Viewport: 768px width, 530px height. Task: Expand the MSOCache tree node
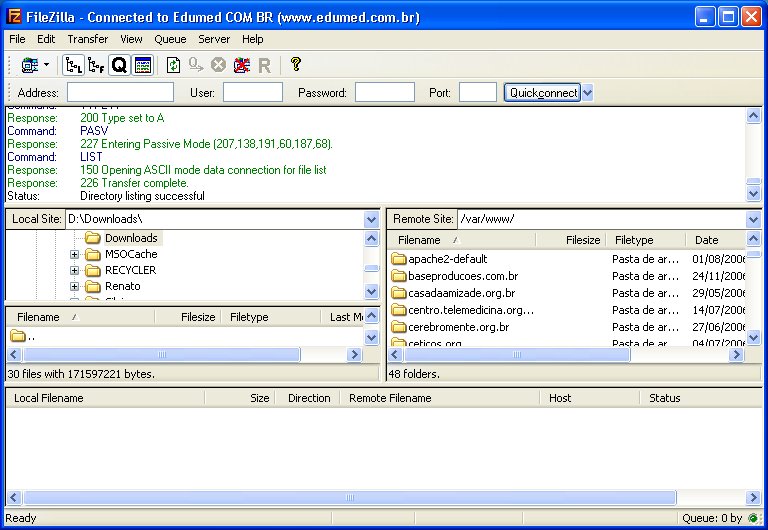click(74, 254)
